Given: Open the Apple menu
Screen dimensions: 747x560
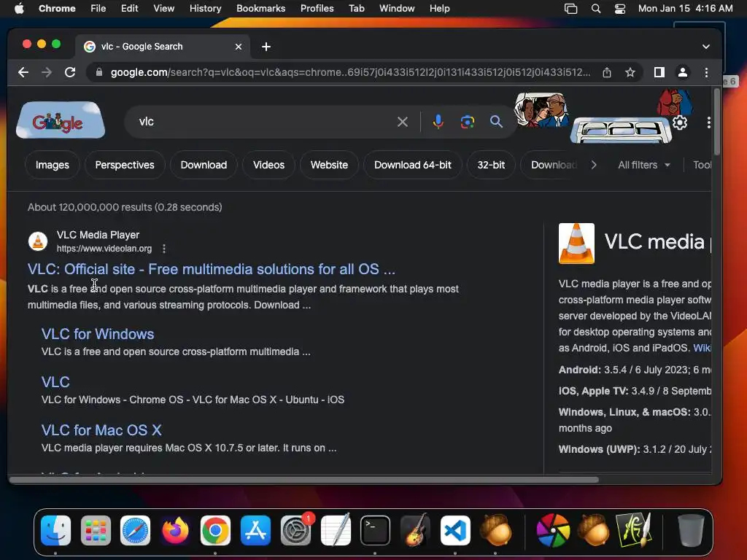Looking at the screenshot, I should click(19, 9).
